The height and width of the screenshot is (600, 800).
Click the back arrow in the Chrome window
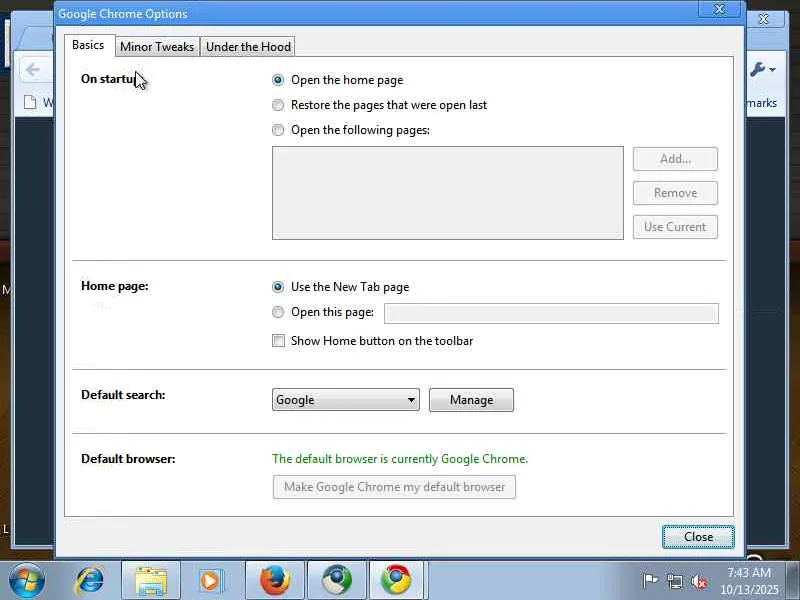pos(33,69)
